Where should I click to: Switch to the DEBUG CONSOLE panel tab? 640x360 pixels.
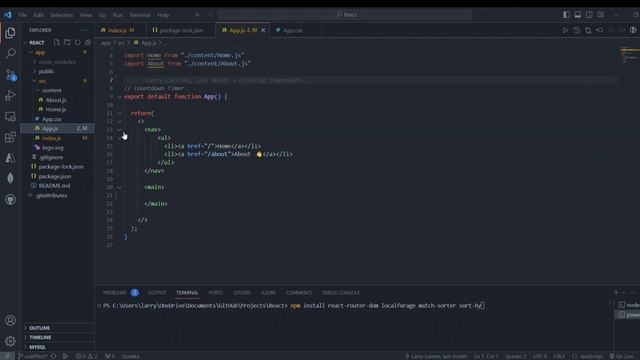tap(341, 293)
